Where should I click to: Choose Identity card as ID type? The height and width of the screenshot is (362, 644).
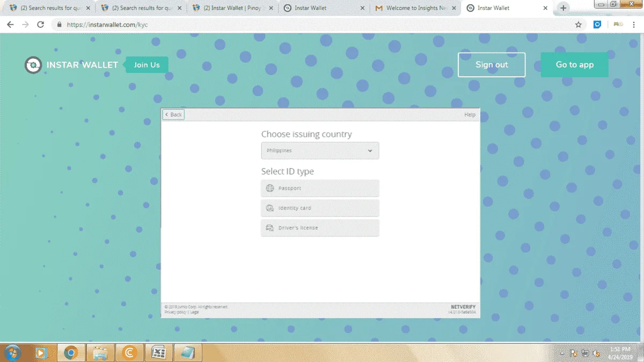click(320, 208)
